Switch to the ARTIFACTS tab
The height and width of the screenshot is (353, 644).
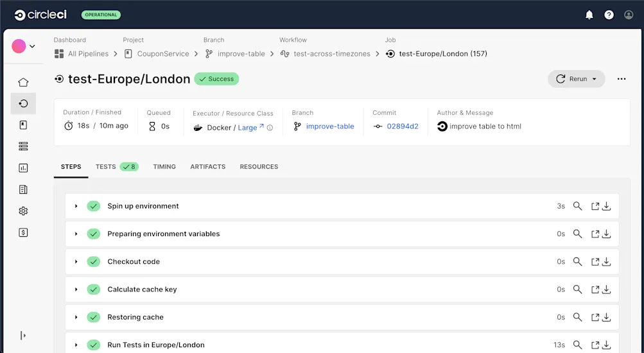(208, 167)
